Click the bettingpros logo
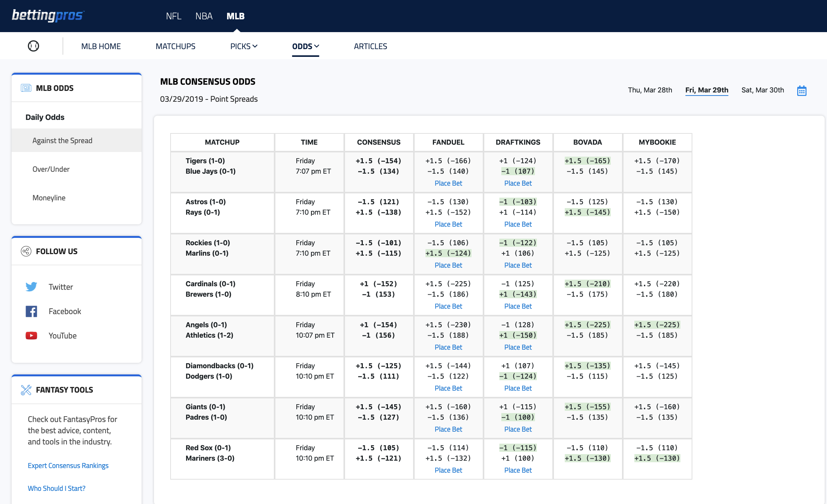Image resolution: width=827 pixels, height=504 pixels. [48, 15]
